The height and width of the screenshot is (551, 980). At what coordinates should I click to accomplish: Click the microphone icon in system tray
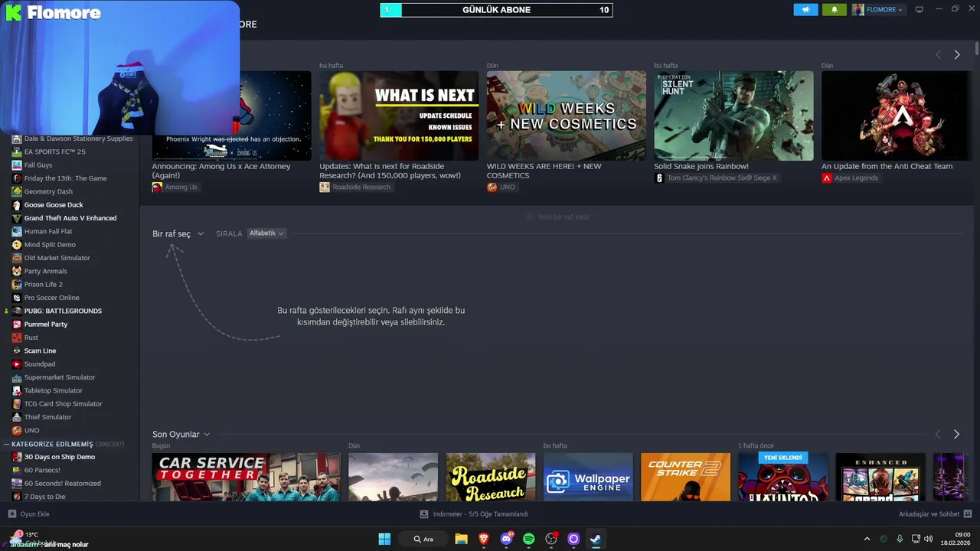pyautogui.click(x=900, y=539)
